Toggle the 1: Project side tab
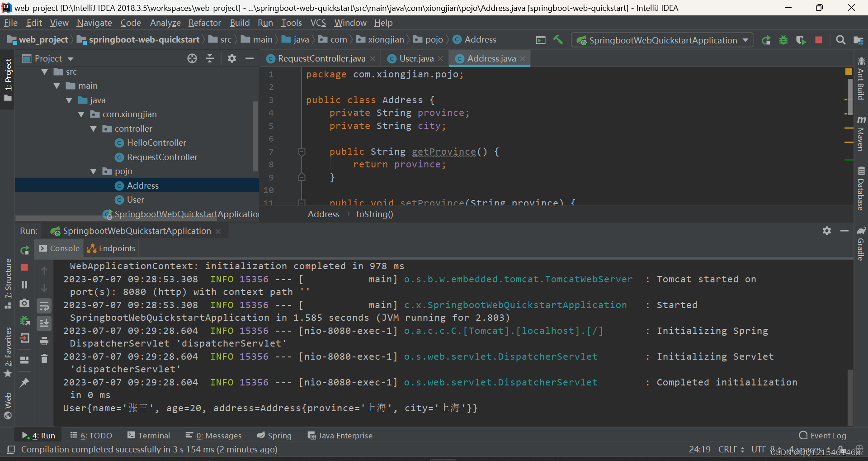Screen dimensions: 868x461 (8, 81)
